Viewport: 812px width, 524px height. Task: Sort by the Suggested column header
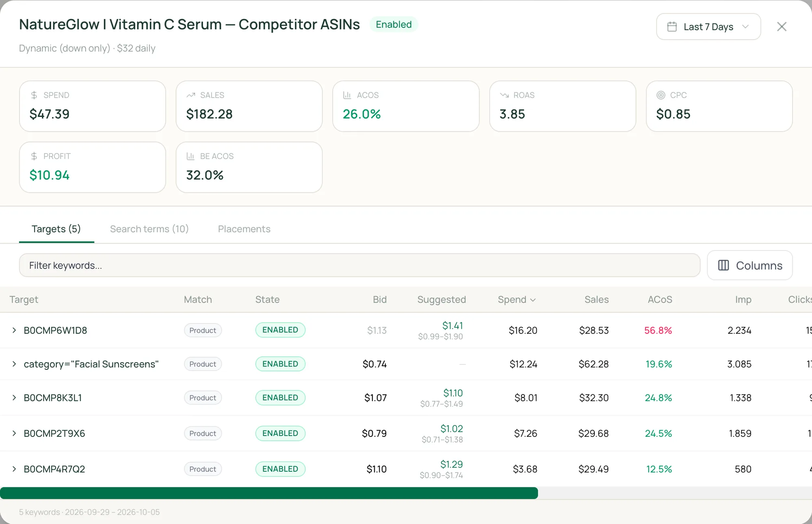[441, 300]
